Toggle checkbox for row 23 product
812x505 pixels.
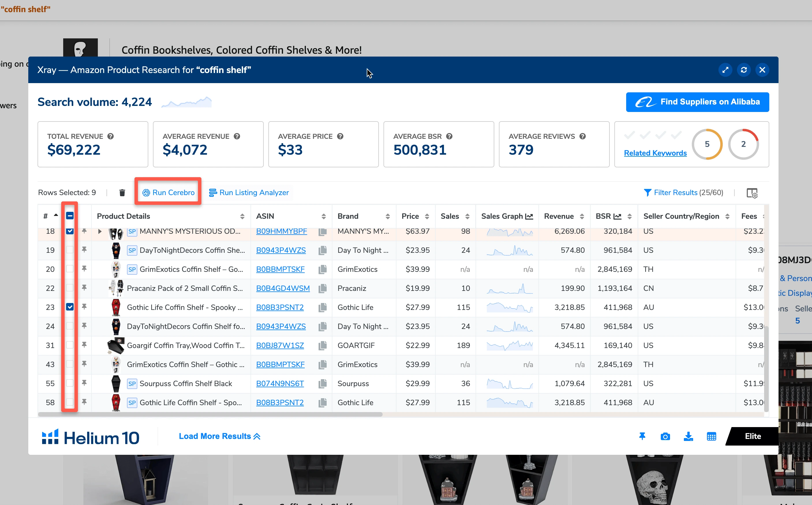(70, 306)
